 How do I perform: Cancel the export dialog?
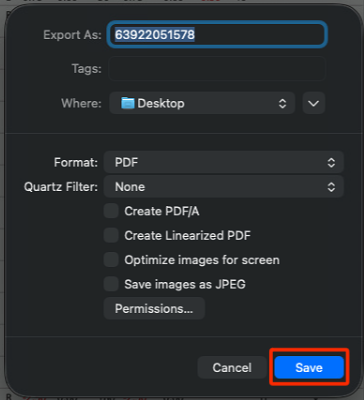(232, 368)
